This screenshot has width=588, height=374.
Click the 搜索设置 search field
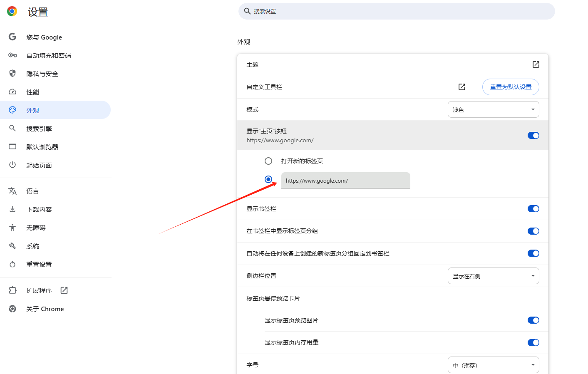point(397,11)
